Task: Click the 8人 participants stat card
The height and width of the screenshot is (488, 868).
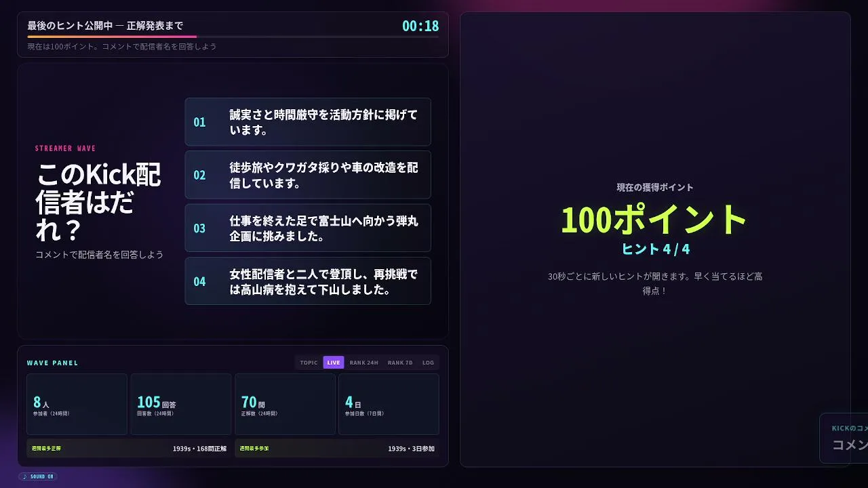Action: [77, 404]
